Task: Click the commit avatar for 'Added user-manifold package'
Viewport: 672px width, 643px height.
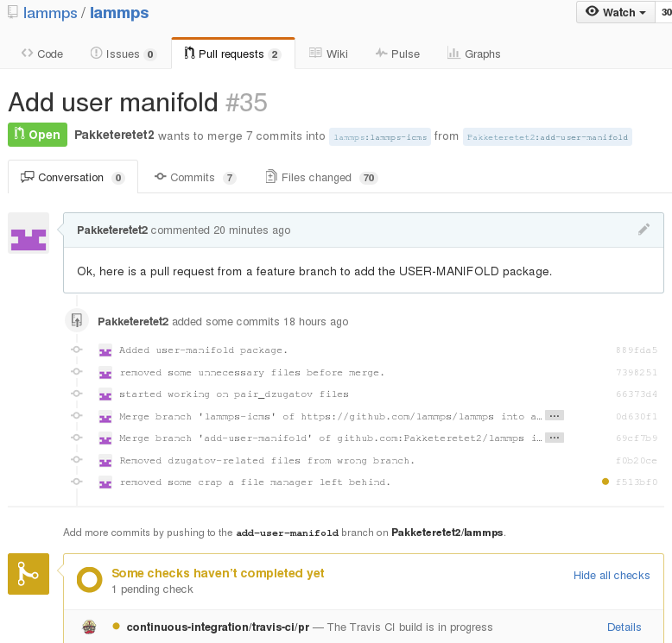Action: point(105,350)
